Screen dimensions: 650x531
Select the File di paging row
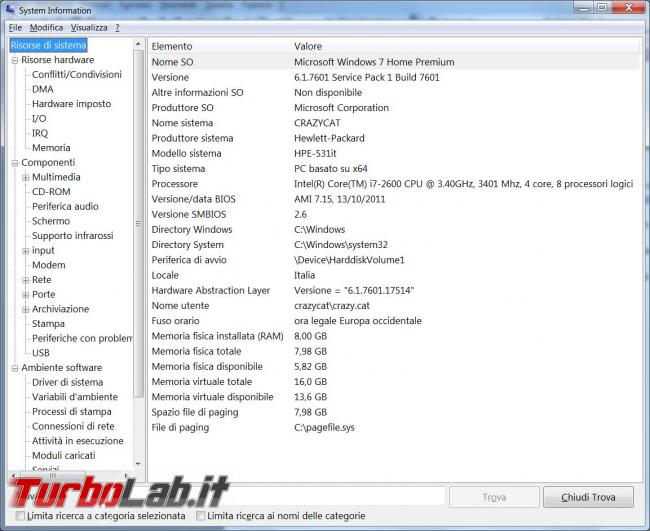click(x=394, y=427)
